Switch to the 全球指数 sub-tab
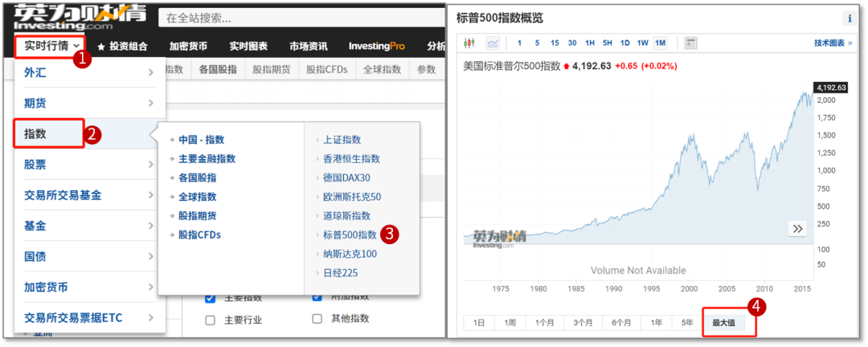868x347 pixels. (382, 70)
